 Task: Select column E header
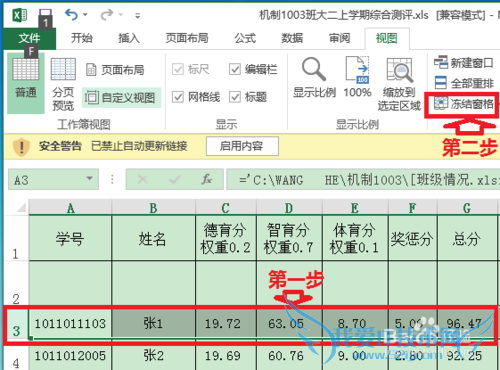pyautogui.click(x=355, y=208)
